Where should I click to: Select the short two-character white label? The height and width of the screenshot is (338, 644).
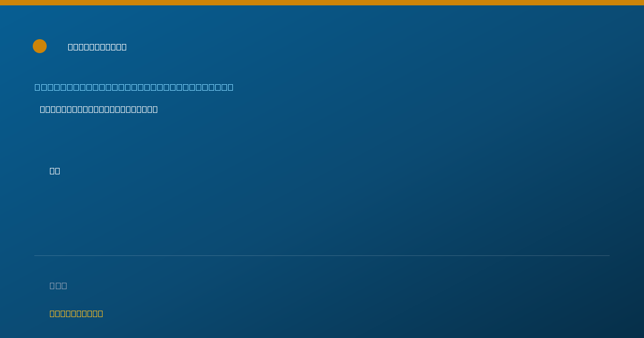[x=55, y=171]
